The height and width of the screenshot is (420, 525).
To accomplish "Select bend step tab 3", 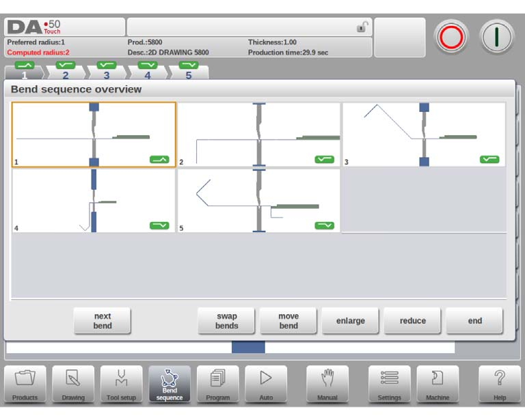I will click(x=107, y=74).
